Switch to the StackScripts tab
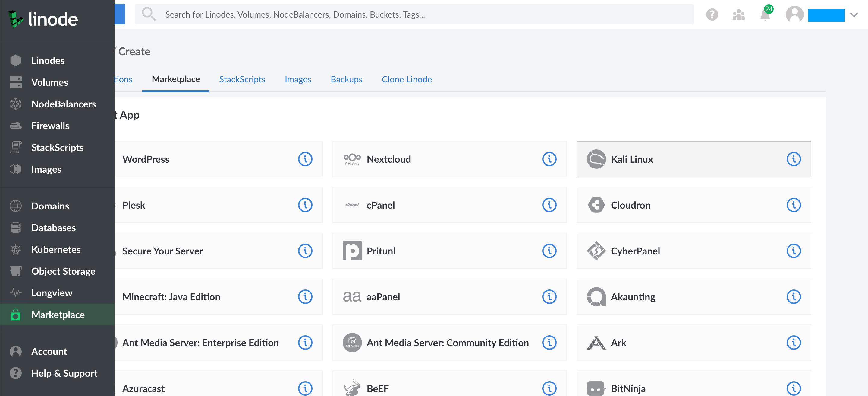The width and height of the screenshot is (868, 396). pyautogui.click(x=242, y=79)
